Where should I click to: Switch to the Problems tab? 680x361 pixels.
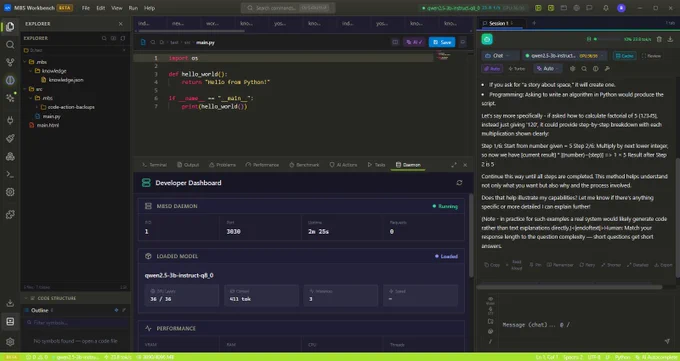coord(222,165)
